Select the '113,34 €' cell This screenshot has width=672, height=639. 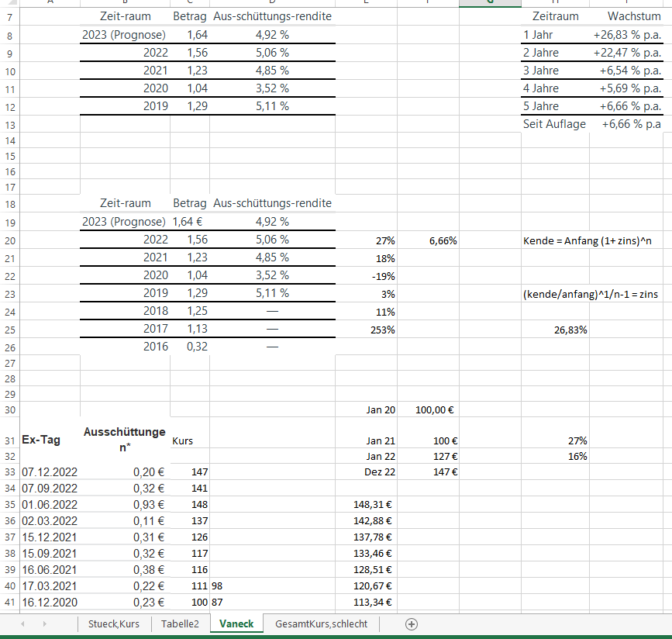coord(366,602)
